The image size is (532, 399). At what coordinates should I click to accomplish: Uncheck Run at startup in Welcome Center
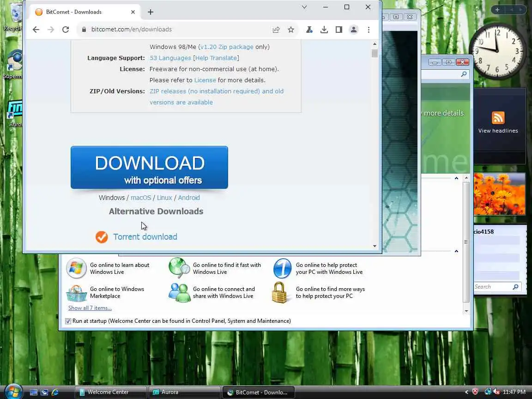tap(68, 321)
